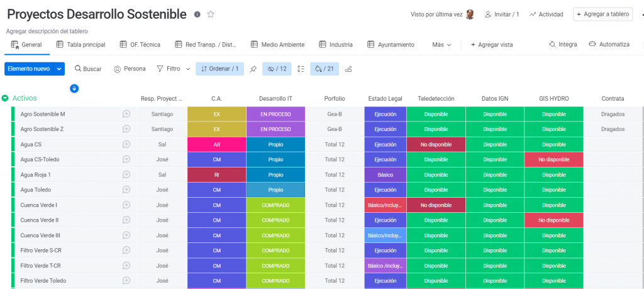Collapse the Activos group
Viewport: 644px width, 289px height.
5,98
